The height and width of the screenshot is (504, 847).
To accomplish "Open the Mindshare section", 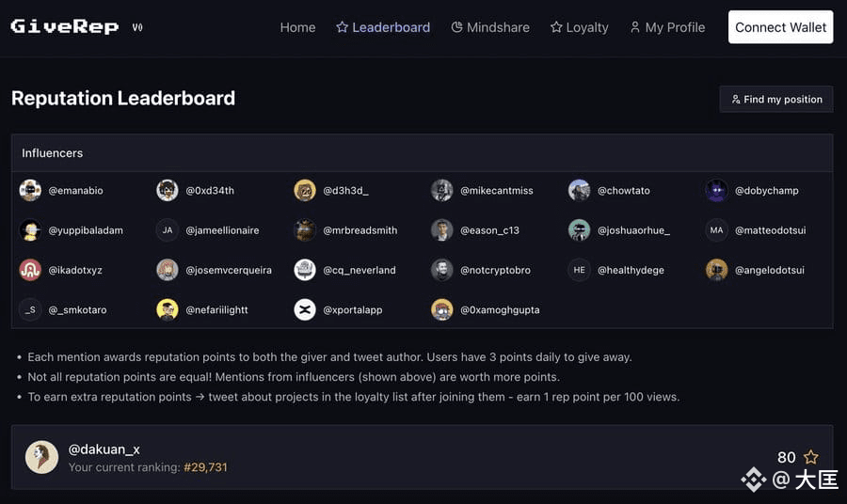I will coord(490,27).
